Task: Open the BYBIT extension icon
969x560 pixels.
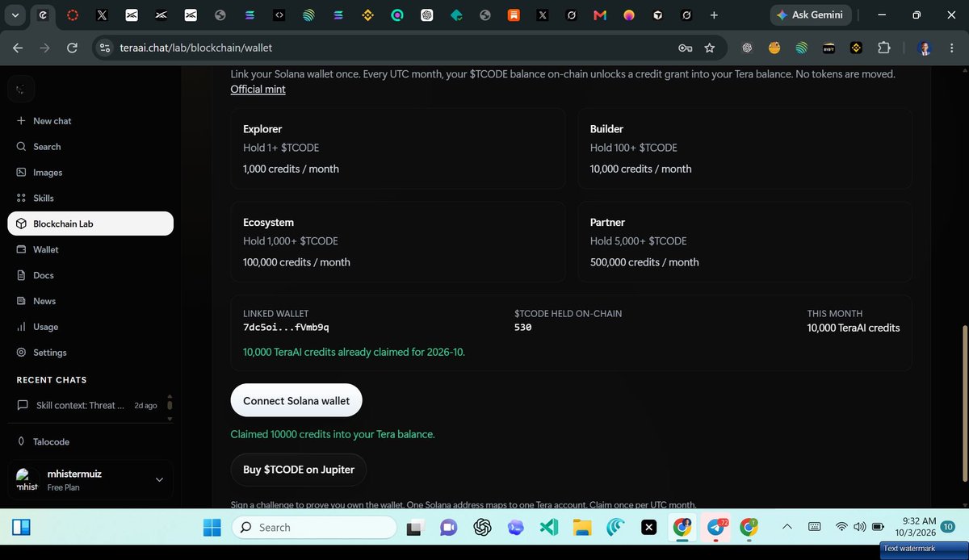Action: pos(828,48)
